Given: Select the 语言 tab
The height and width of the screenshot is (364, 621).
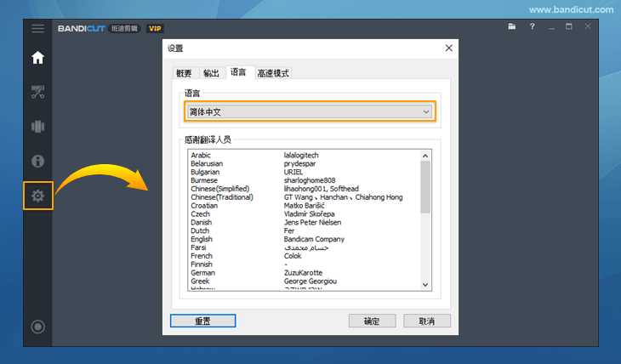Looking at the screenshot, I should 238,72.
